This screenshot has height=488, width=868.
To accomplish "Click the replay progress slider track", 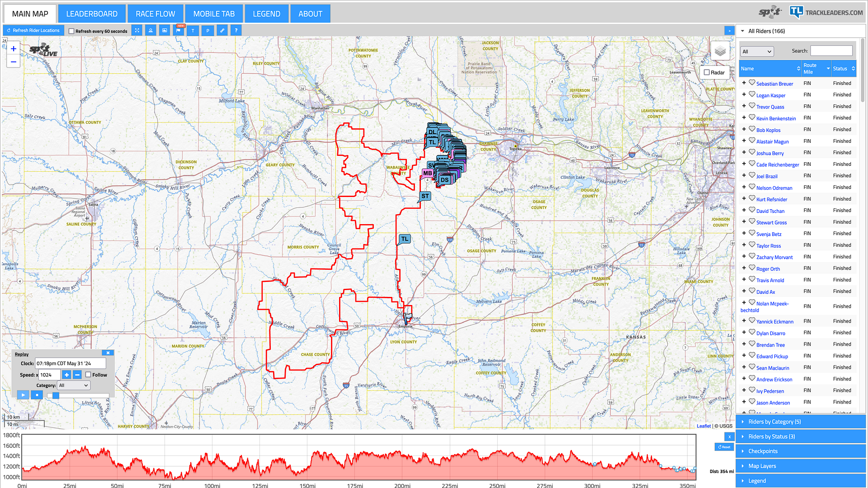I will click(78, 395).
